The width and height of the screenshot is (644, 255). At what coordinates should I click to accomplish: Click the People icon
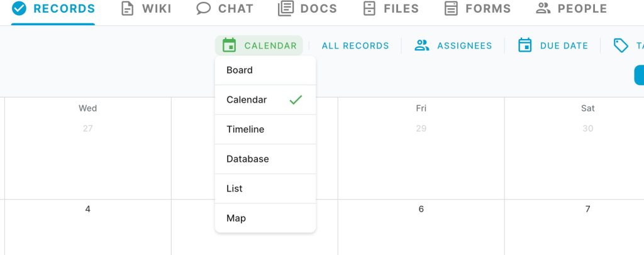pyautogui.click(x=543, y=8)
